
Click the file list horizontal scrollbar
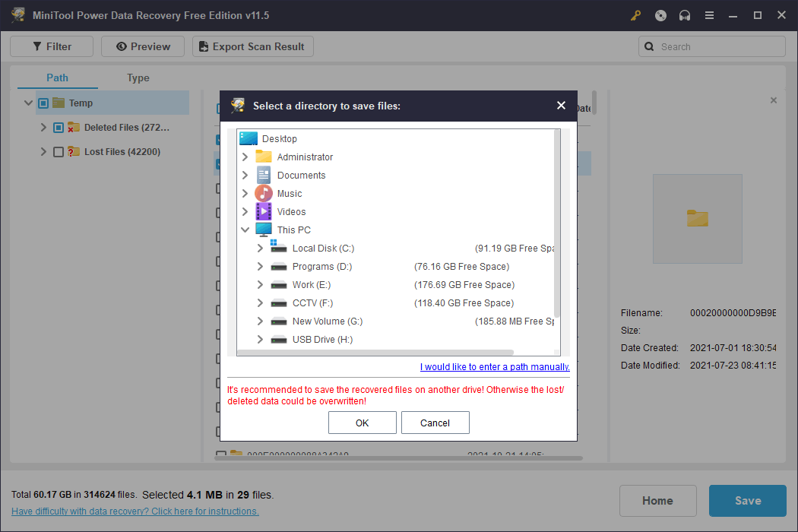click(398, 458)
